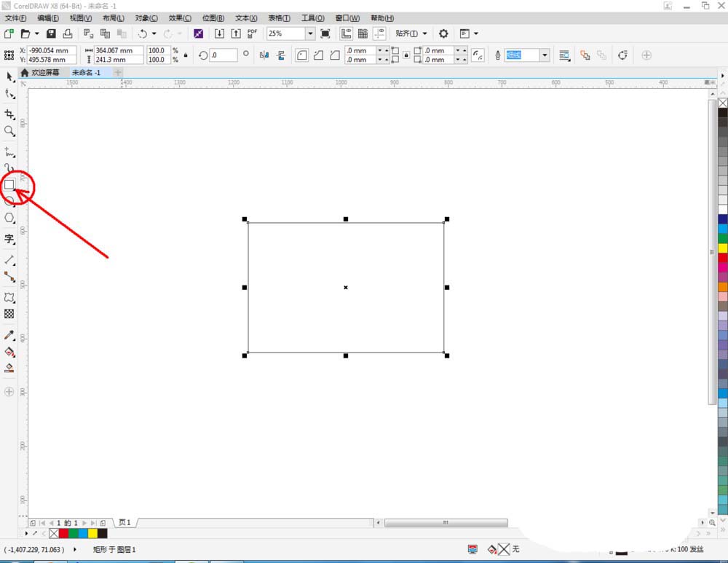Select the Text tool (字)
This screenshot has width=728, height=563.
(x=9, y=237)
